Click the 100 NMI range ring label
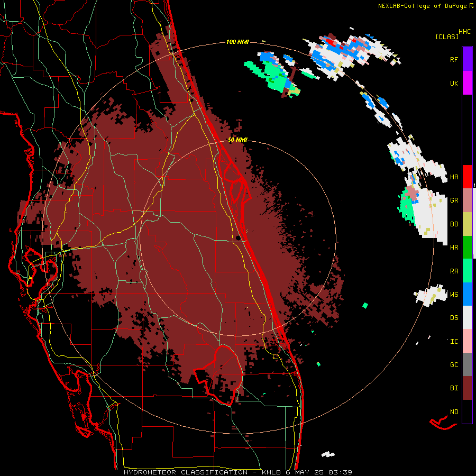 click(237, 42)
